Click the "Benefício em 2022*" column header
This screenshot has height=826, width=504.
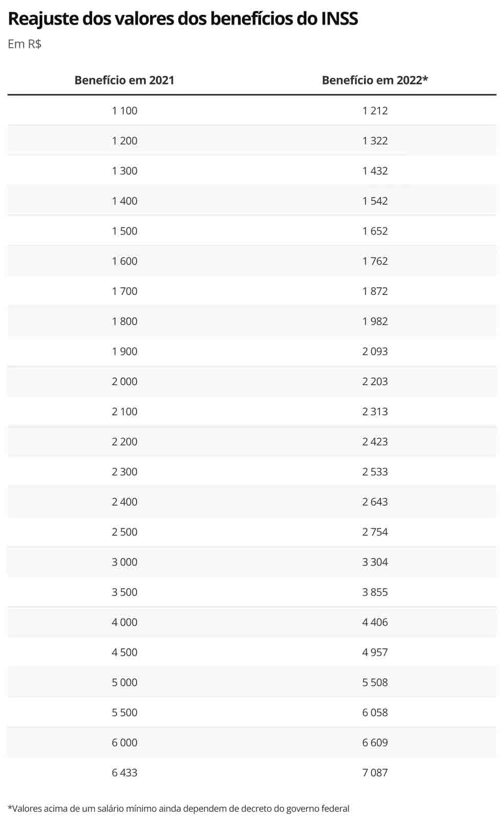[x=374, y=80]
